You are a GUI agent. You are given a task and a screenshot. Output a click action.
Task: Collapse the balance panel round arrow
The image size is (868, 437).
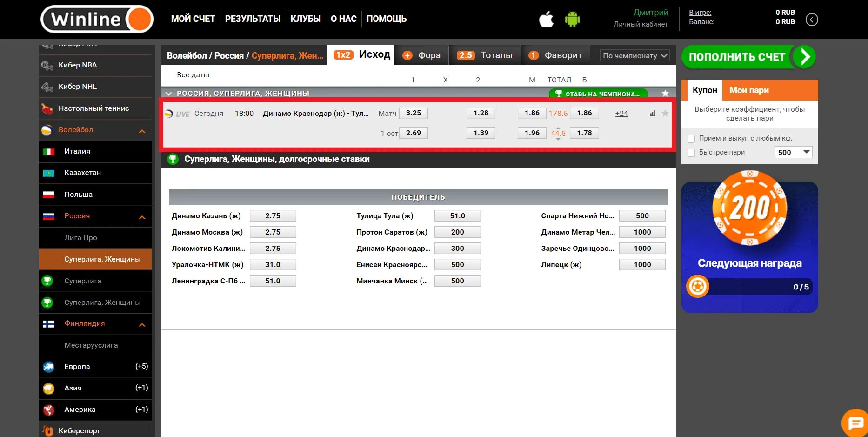pyautogui.click(x=812, y=20)
